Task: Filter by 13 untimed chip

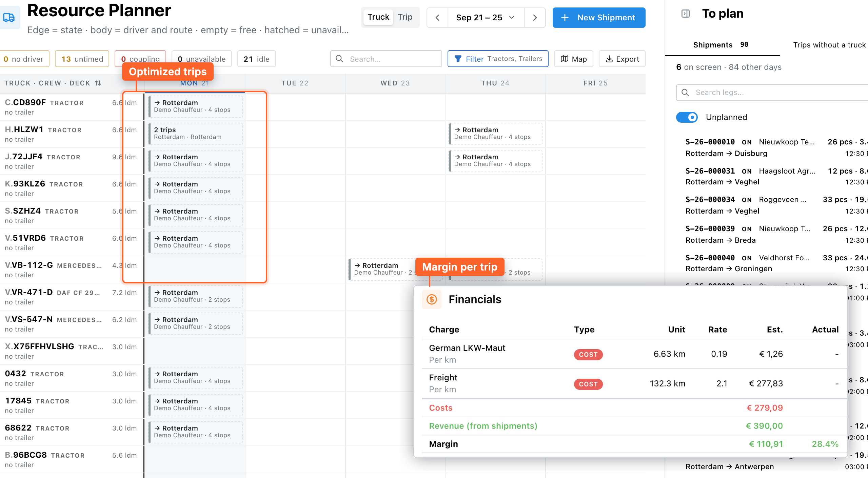Action: 82,59
